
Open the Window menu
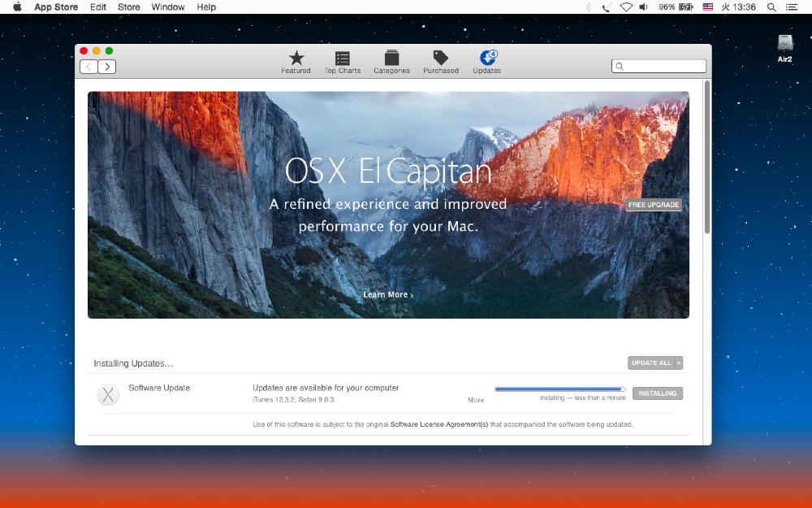click(168, 7)
